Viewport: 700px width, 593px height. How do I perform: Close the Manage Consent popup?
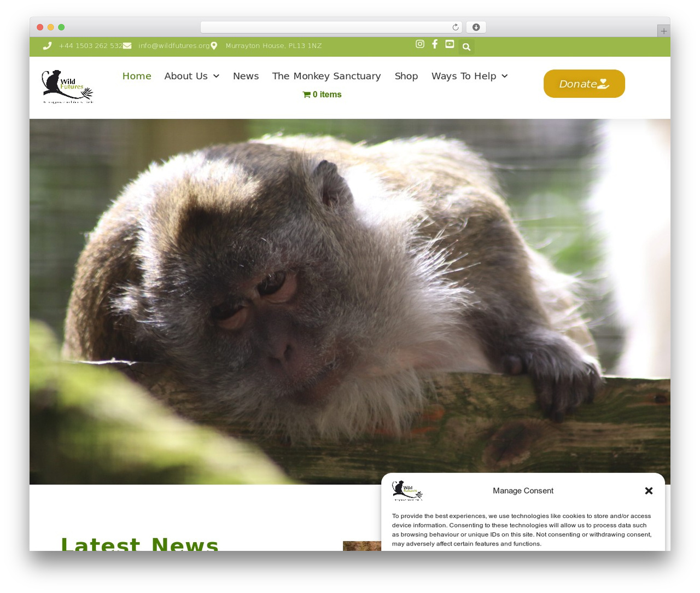[x=649, y=491]
